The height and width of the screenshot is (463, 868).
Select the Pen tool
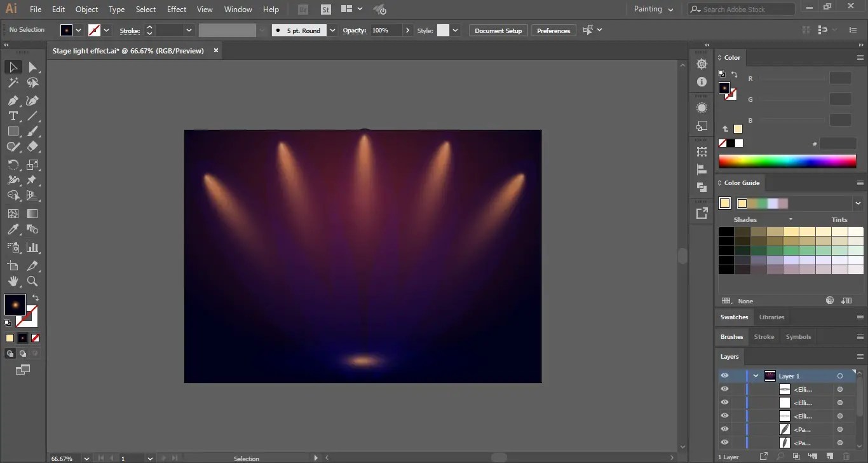(x=13, y=100)
